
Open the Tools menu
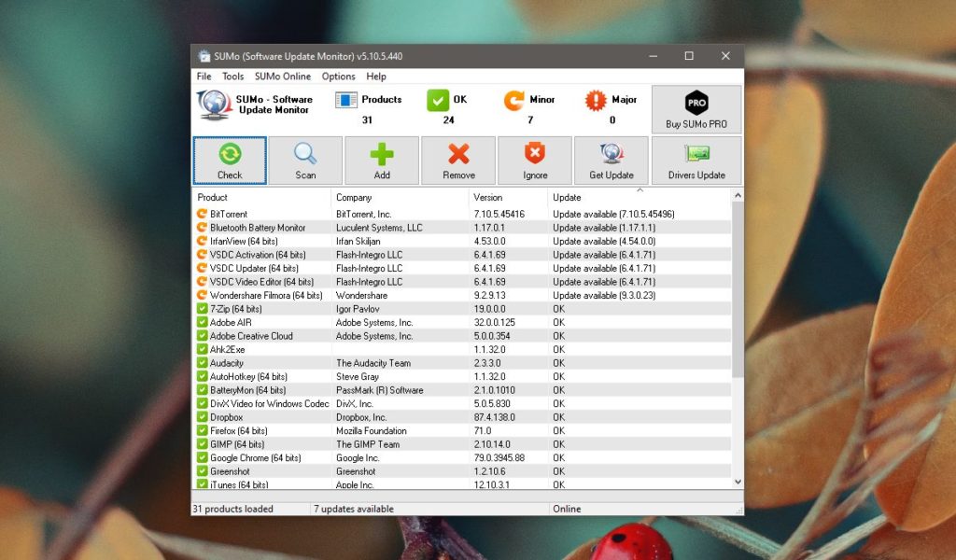232,77
